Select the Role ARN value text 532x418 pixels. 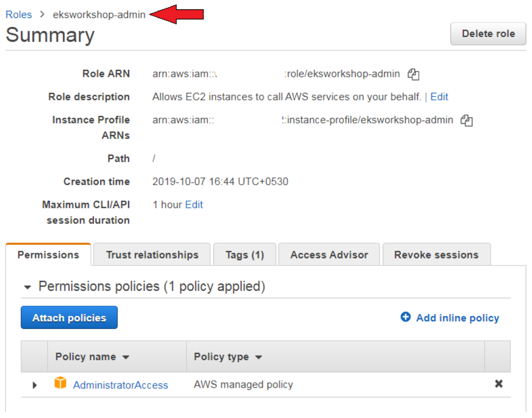276,74
